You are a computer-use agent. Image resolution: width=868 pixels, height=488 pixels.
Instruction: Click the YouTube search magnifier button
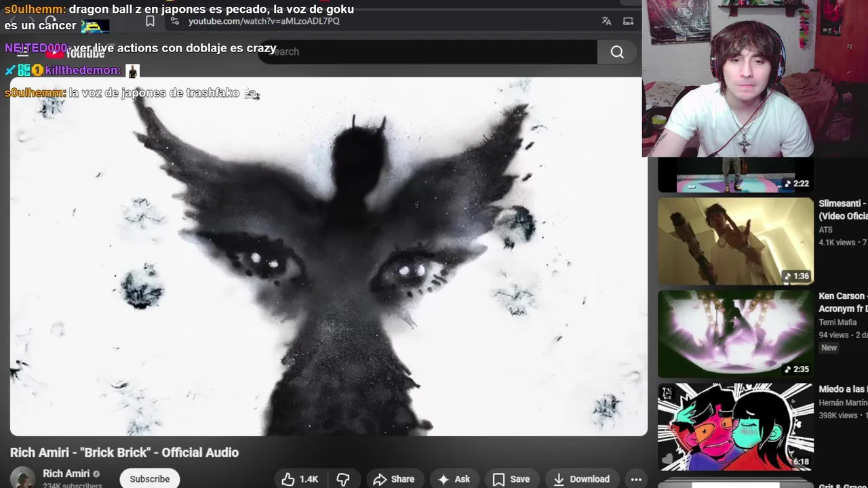[x=616, y=52]
